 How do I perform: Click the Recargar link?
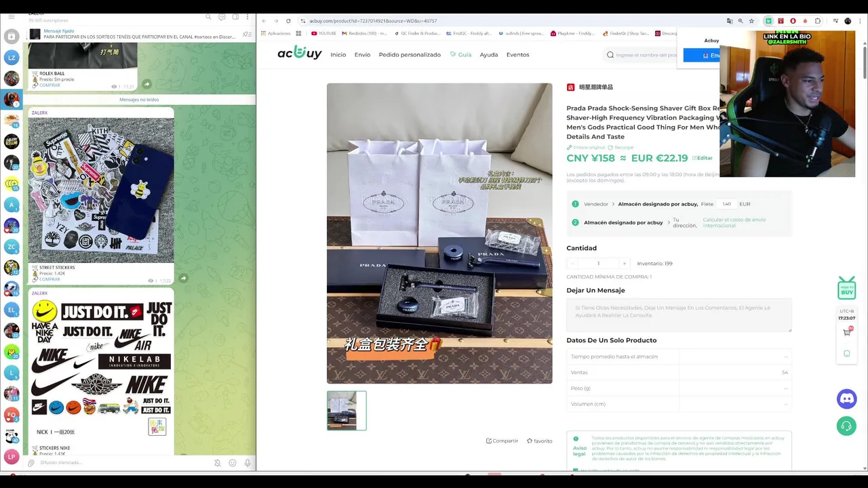tap(620, 147)
